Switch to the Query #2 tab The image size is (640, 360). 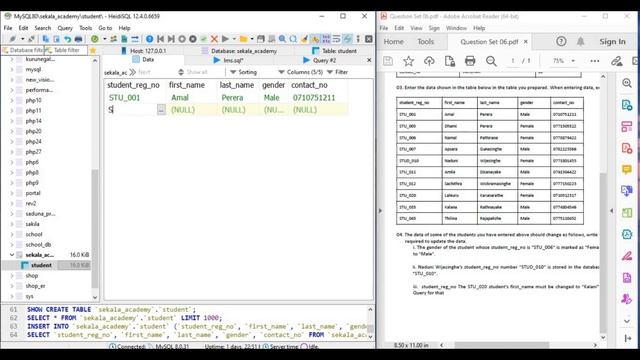tap(320, 60)
